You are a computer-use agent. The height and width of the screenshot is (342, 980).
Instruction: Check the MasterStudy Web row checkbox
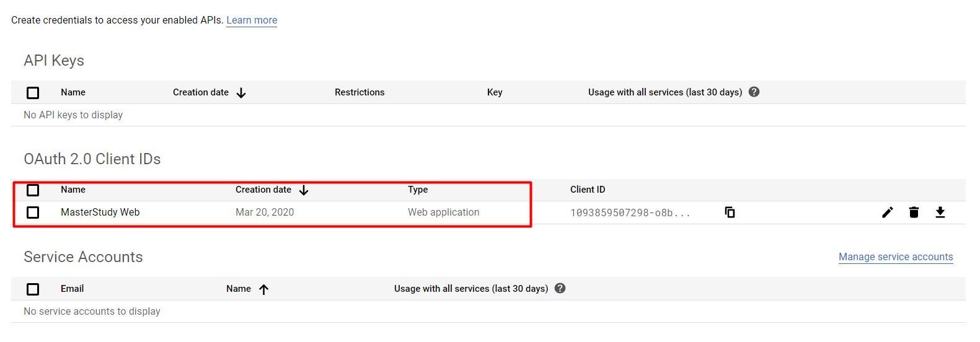click(33, 213)
